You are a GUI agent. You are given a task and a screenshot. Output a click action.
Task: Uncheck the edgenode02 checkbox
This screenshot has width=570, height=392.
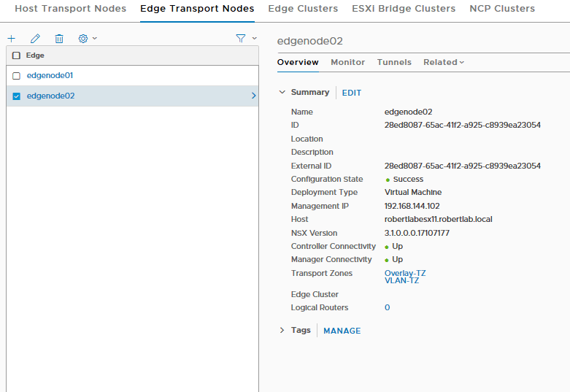pos(16,96)
